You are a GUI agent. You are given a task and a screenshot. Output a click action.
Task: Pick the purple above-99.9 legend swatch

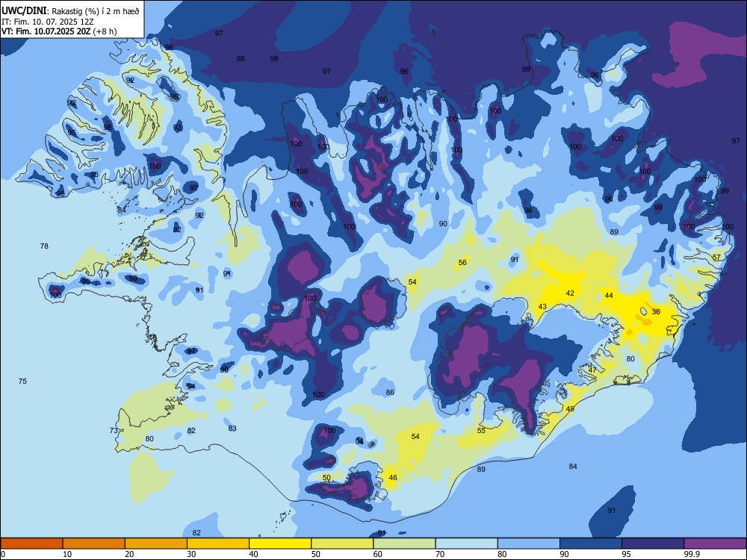click(x=715, y=544)
